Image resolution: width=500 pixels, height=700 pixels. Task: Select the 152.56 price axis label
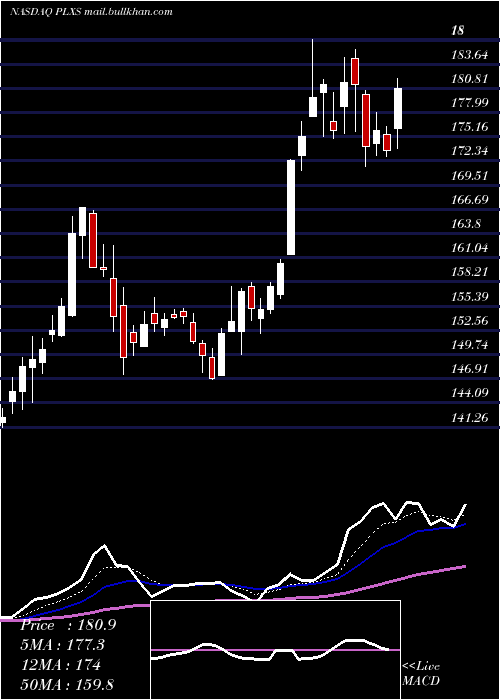pyautogui.click(x=469, y=321)
